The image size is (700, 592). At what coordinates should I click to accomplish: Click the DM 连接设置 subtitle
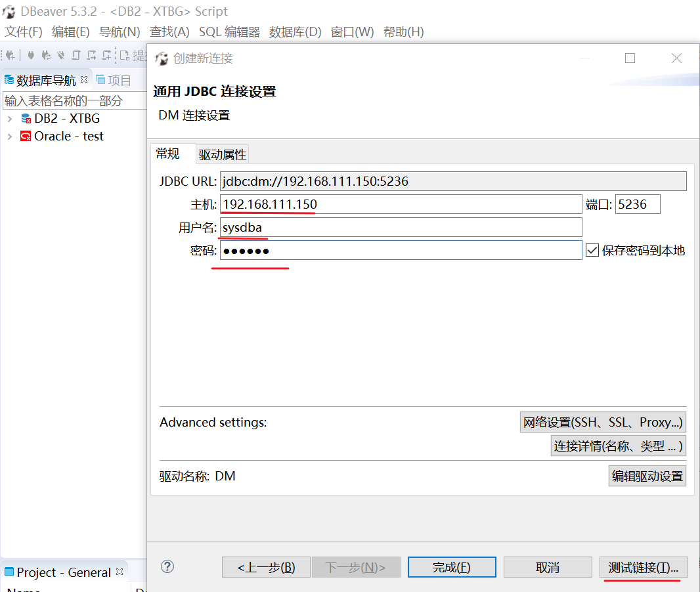pyautogui.click(x=194, y=116)
